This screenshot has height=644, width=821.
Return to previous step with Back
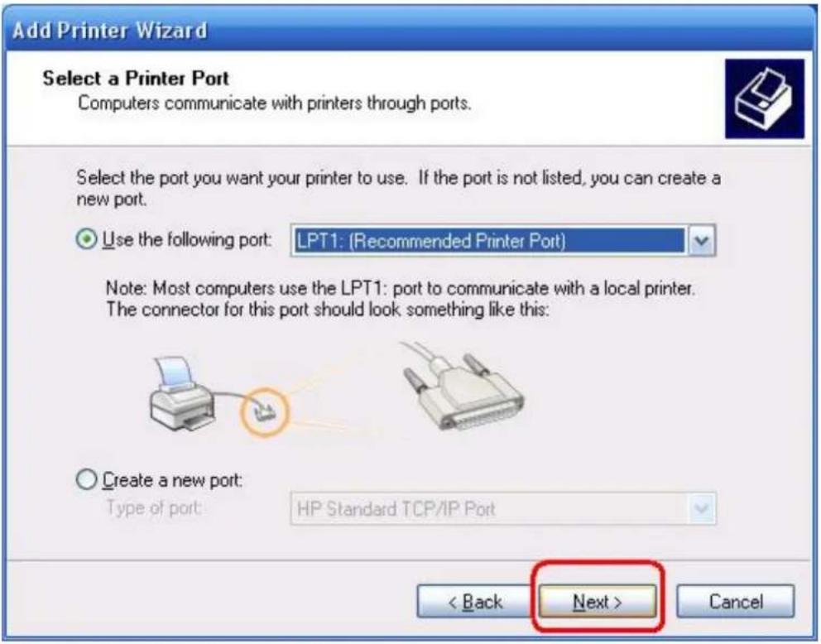pyautogui.click(x=475, y=602)
